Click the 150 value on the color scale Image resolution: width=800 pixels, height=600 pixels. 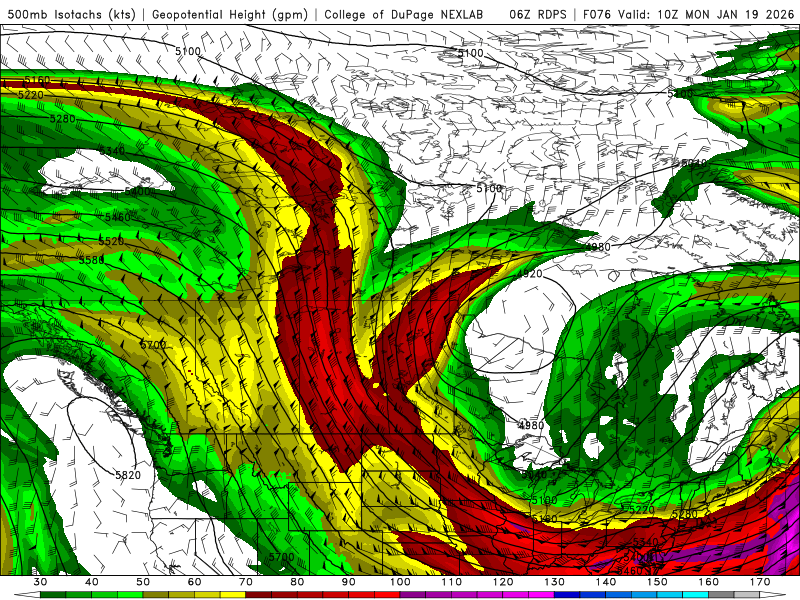coord(657,582)
